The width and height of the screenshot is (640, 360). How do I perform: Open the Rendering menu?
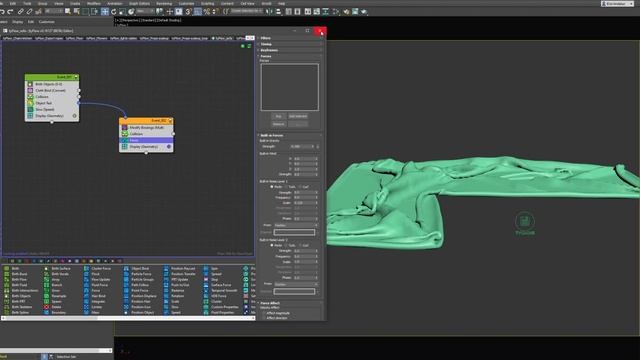pos(164,3)
